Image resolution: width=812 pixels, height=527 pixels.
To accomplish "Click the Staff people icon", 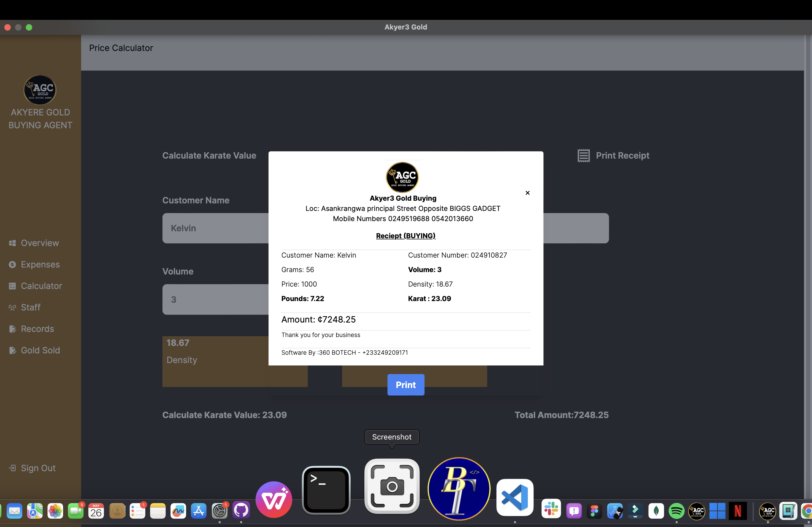I will tap(12, 308).
